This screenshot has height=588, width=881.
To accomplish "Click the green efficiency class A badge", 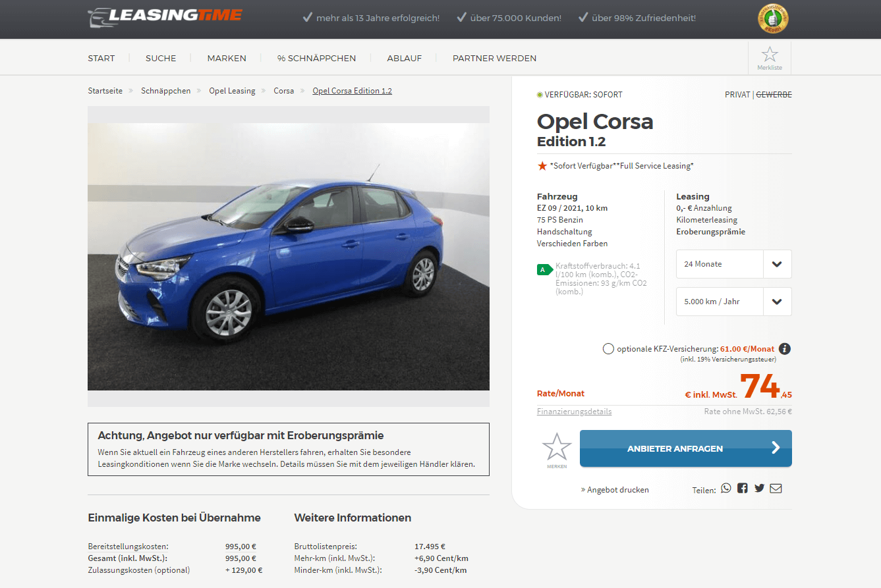I will click(x=544, y=269).
